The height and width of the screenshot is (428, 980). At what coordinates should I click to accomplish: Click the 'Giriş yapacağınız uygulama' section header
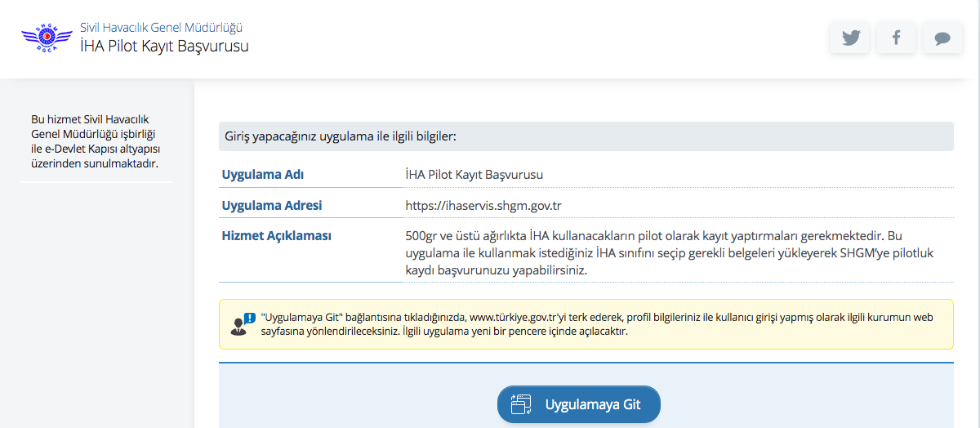point(586,136)
